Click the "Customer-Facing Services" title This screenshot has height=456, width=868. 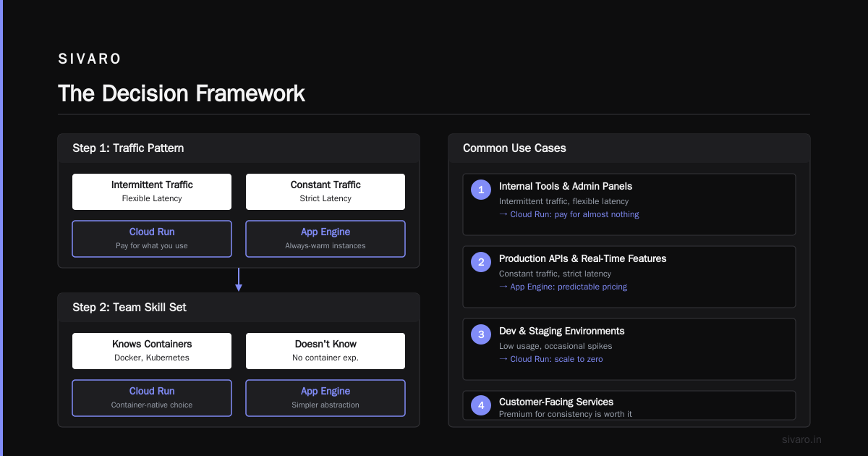point(556,402)
